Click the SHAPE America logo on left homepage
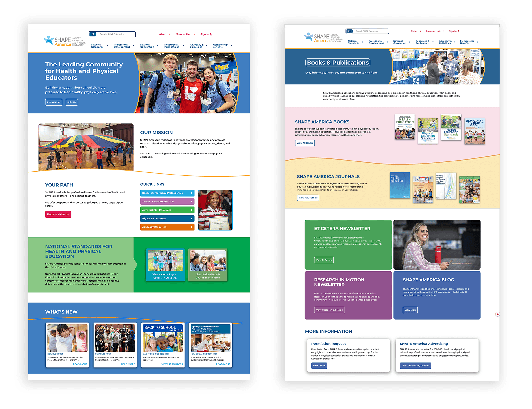This screenshot has height=409, width=532. pos(64,41)
